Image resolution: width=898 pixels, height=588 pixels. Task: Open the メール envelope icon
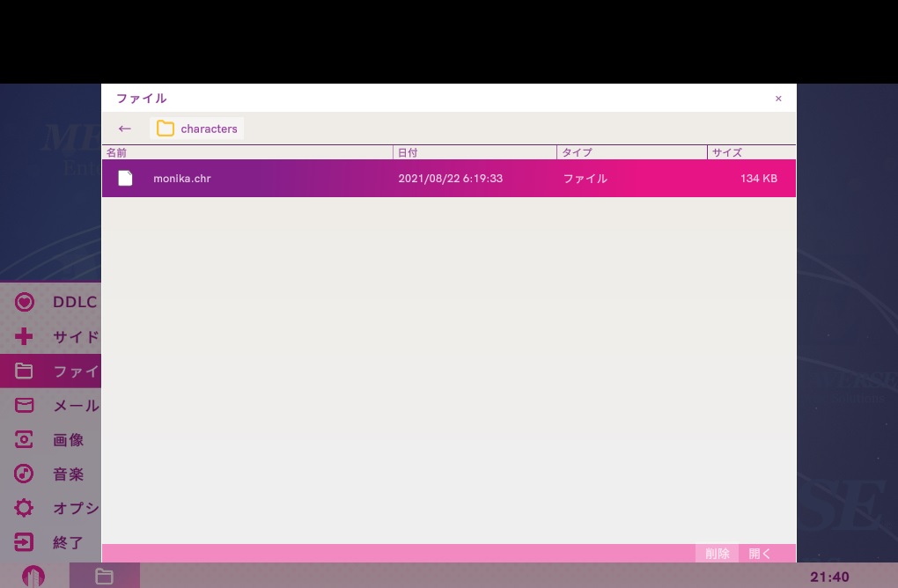tap(25, 405)
